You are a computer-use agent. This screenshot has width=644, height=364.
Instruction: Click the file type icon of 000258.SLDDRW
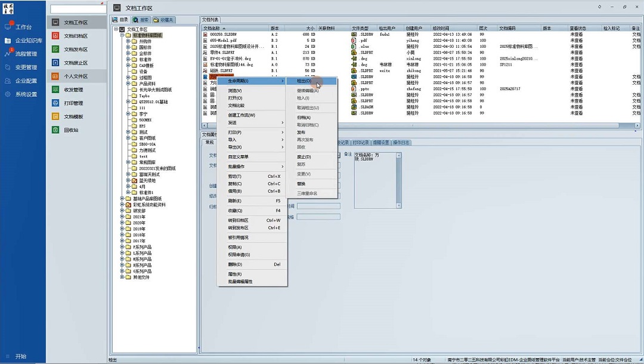[354, 35]
